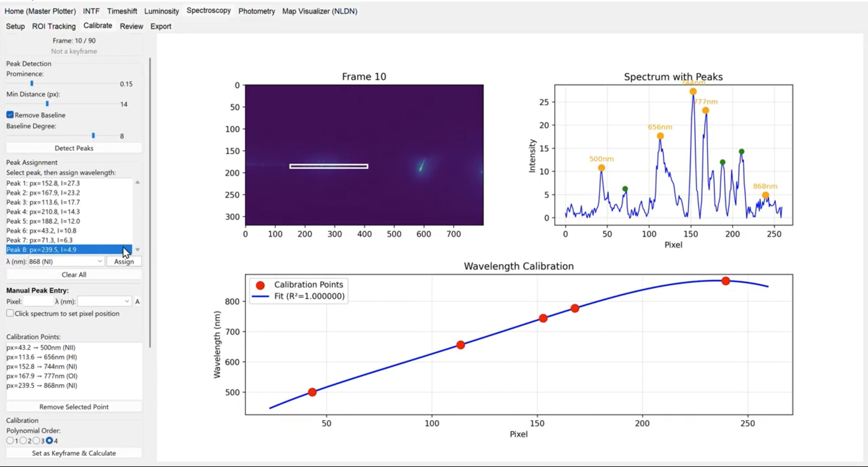Enable click spectrum to set pixel position
The width and height of the screenshot is (868, 467).
[10, 313]
